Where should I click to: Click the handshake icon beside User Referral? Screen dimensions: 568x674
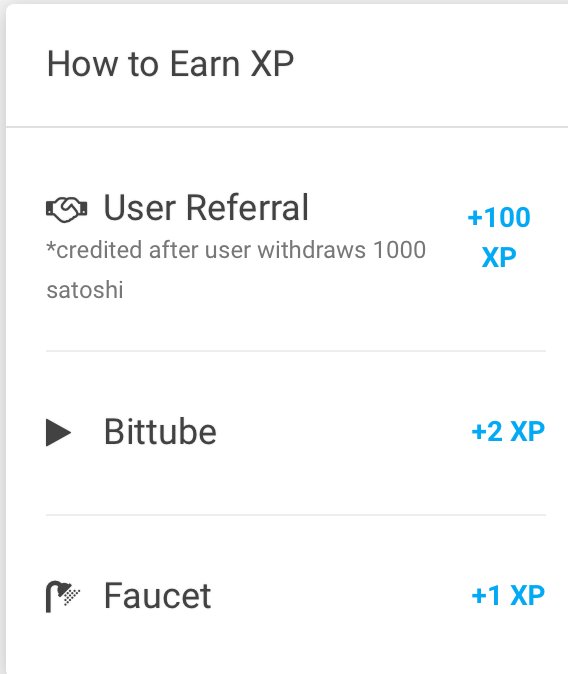click(x=67, y=209)
